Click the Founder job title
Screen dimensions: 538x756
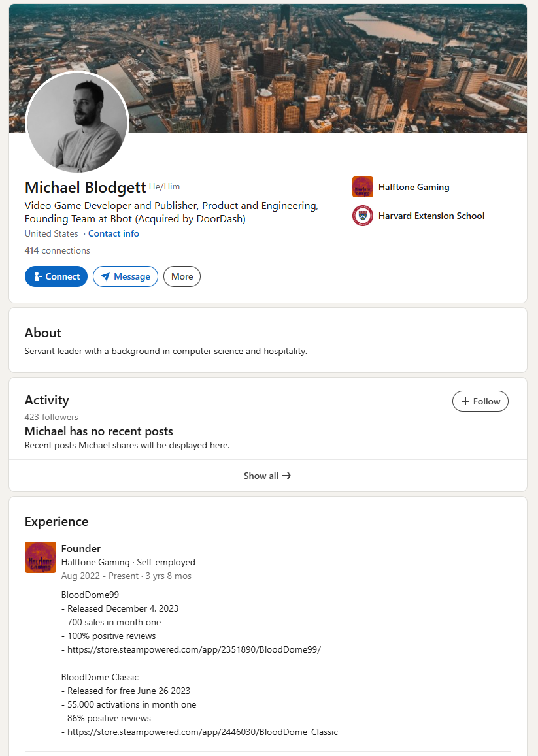(81, 548)
